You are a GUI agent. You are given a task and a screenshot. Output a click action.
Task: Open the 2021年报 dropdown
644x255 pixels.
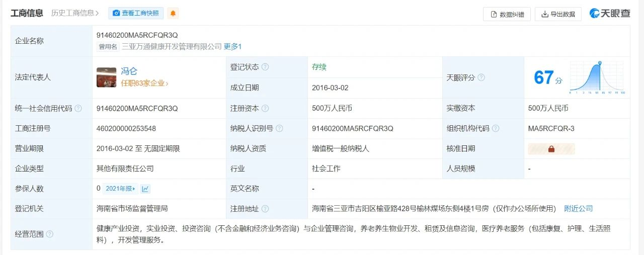click(120, 189)
